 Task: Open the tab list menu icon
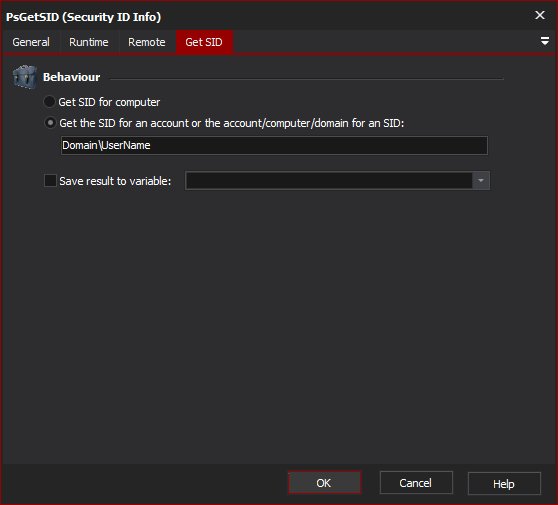(x=544, y=41)
